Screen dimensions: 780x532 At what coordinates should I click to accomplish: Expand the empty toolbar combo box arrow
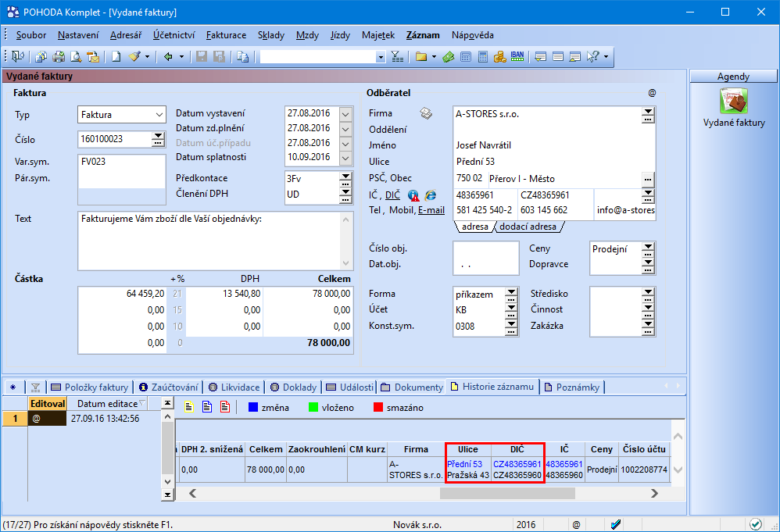pyautogui.click(x=381, y=57)
